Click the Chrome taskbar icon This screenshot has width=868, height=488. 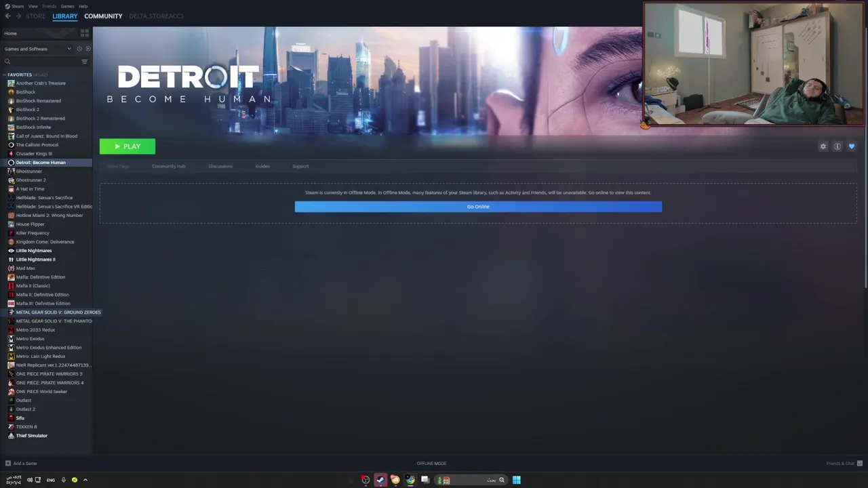click(x=410, y=480)
